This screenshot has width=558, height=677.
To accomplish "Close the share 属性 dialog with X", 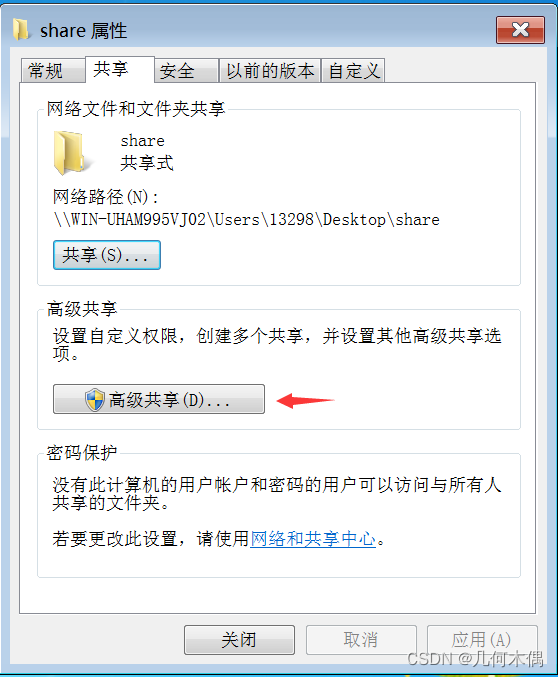I will [x=520, y=30].
